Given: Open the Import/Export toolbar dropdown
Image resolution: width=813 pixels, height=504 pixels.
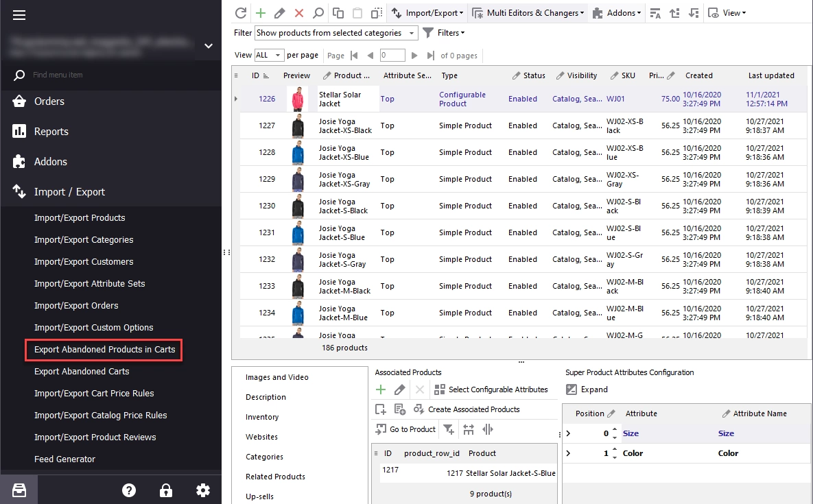Looking at the screenshot, I should pyautogui.click(x=427, y=13).
